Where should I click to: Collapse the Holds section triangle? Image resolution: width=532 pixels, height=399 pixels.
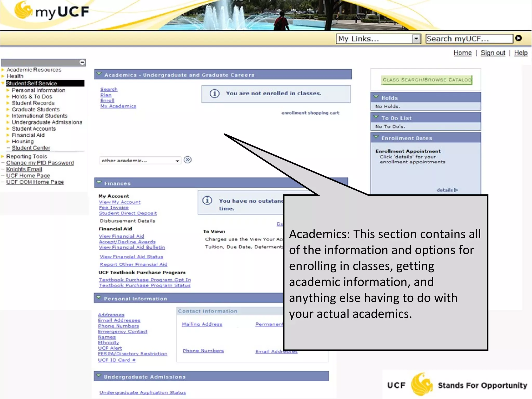pos(376,97)
